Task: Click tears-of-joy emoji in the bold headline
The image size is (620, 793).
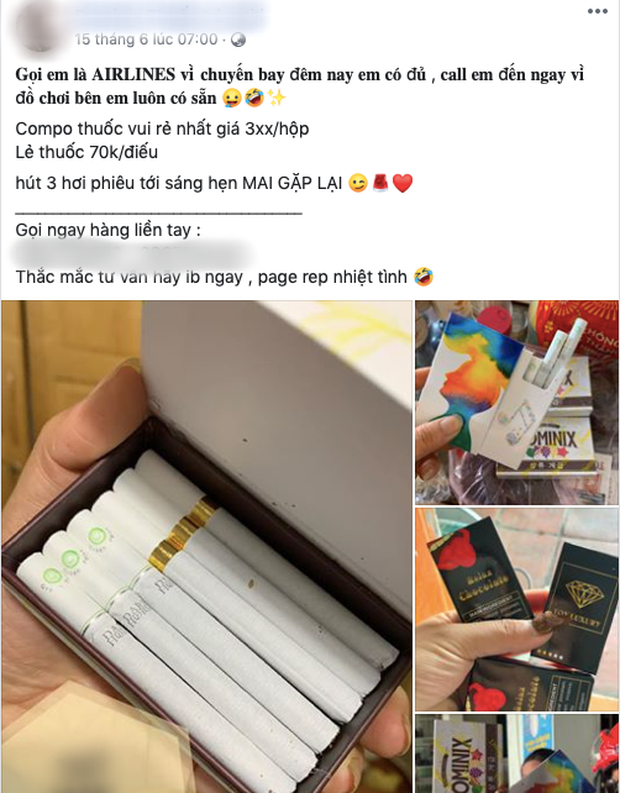Action: click(x=254, y=98)
